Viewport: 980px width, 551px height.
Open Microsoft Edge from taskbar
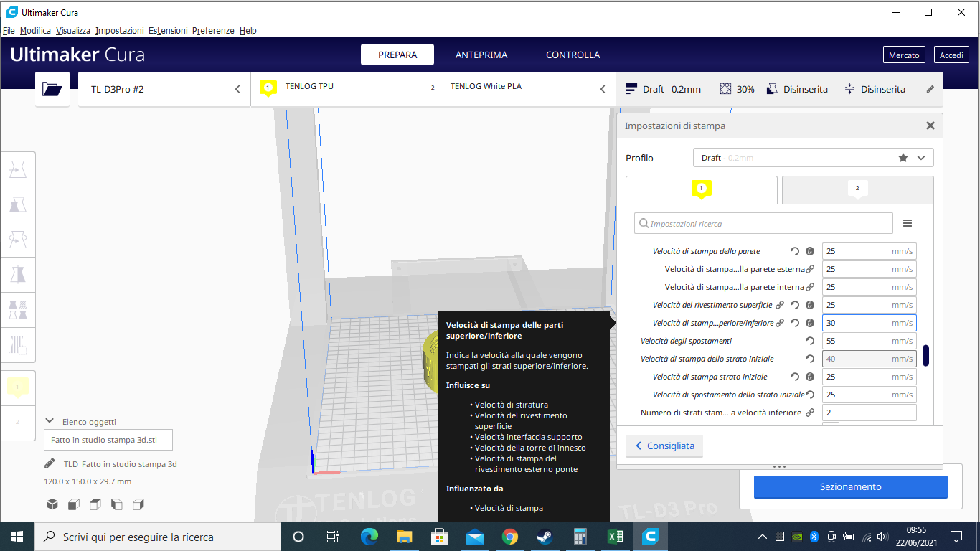click(369, 536)
